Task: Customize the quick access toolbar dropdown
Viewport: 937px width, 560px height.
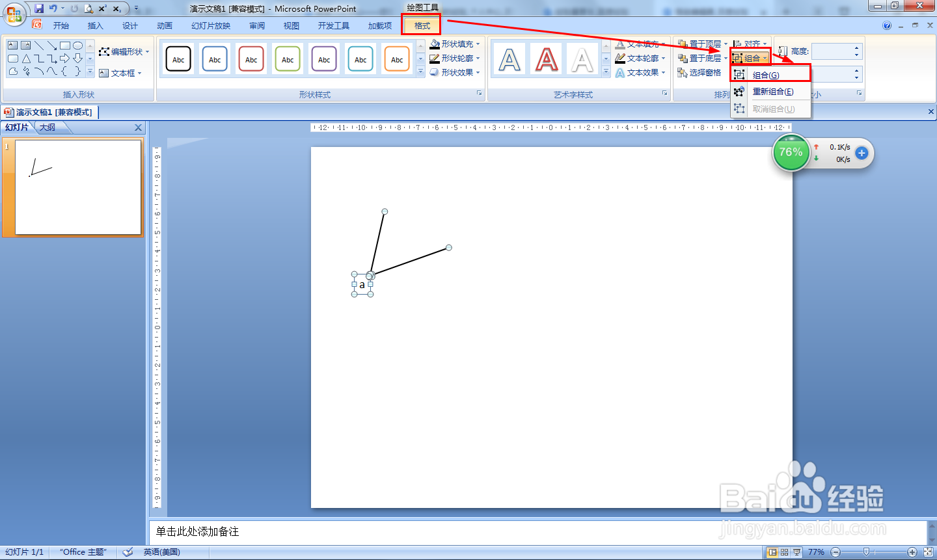Action: point(136,8)
